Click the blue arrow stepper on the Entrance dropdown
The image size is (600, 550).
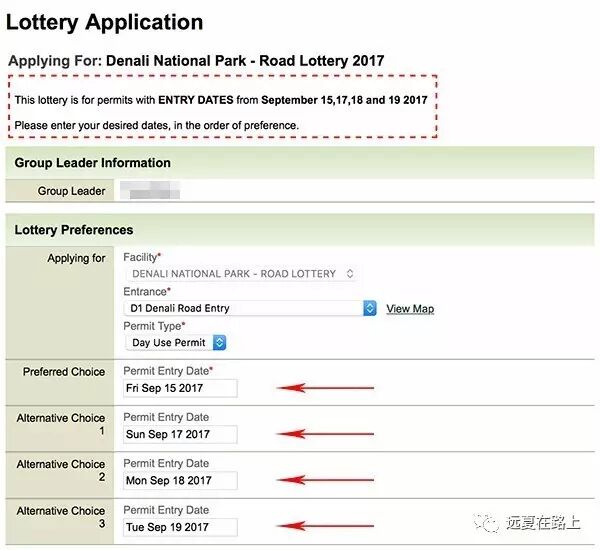(370, 308)
